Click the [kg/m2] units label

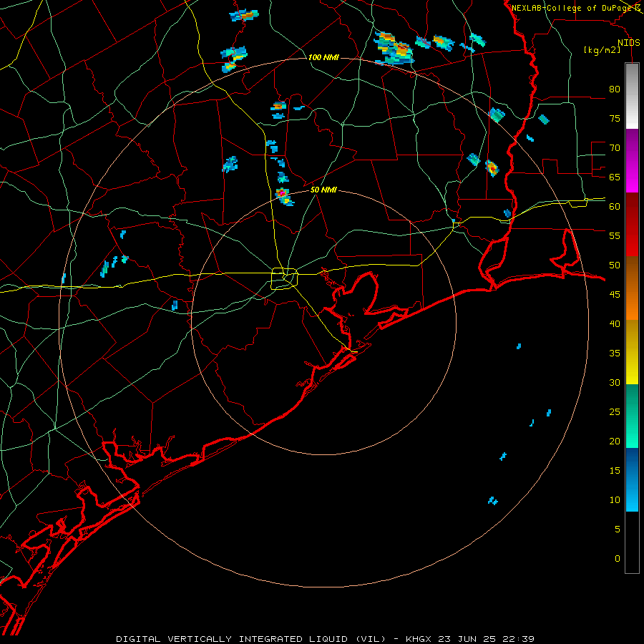point(602,50)
